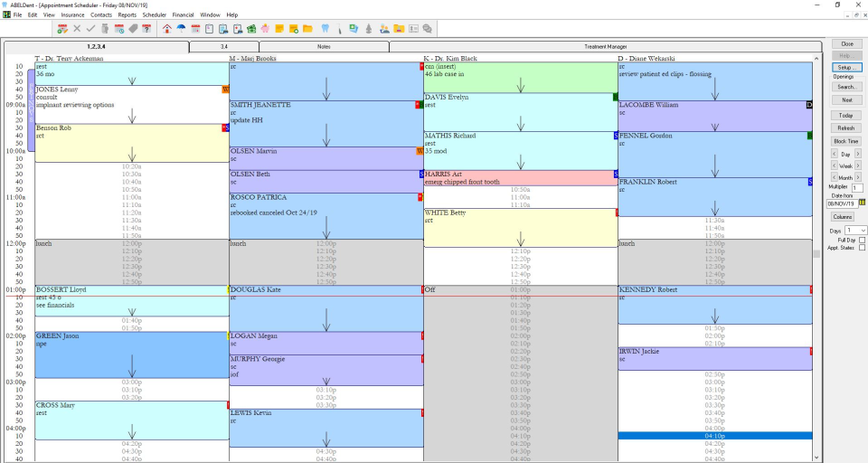
Task: Click the green cash money icon
Action: [x=251, y=29]
